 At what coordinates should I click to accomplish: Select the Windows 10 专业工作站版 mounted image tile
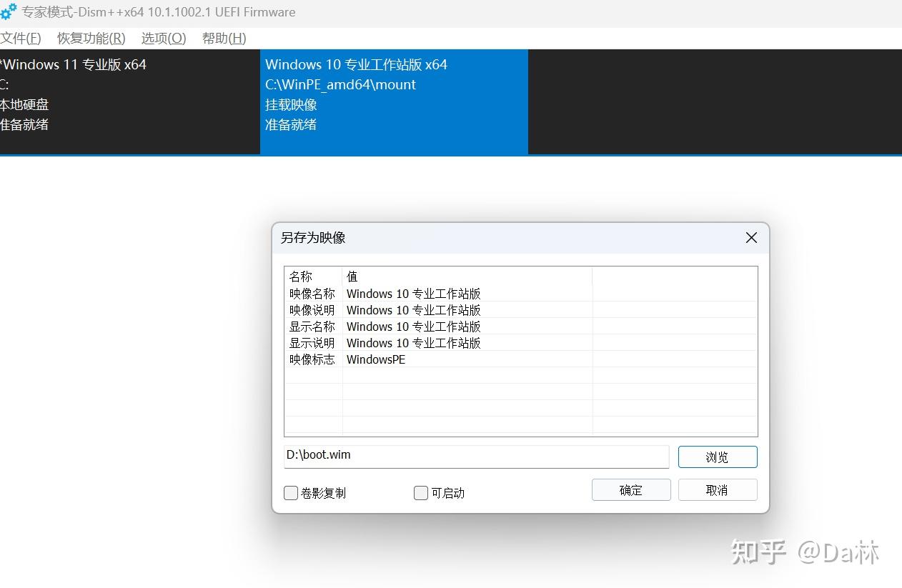tap(394, 101)
